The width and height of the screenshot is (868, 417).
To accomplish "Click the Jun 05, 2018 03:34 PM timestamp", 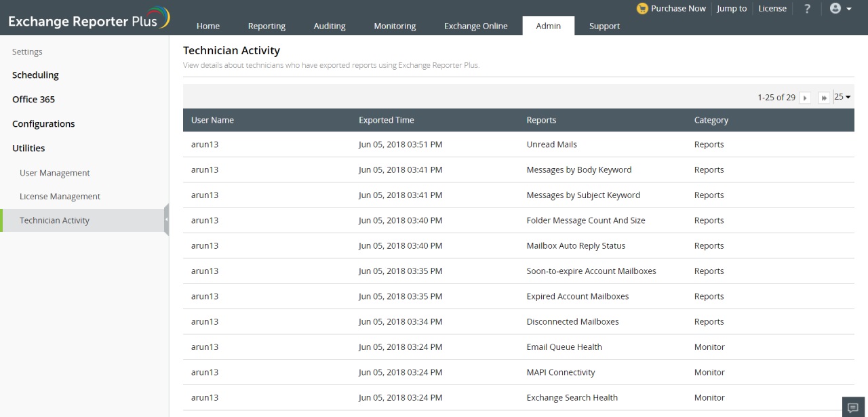I will [401, 322].
